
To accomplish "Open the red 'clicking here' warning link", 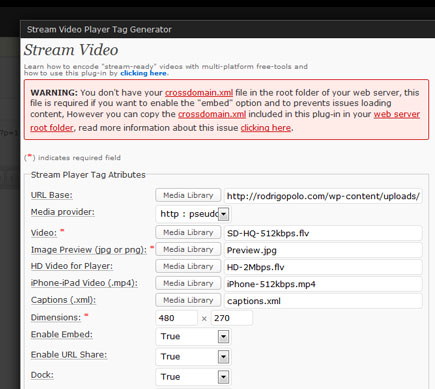I will point(266,128).
